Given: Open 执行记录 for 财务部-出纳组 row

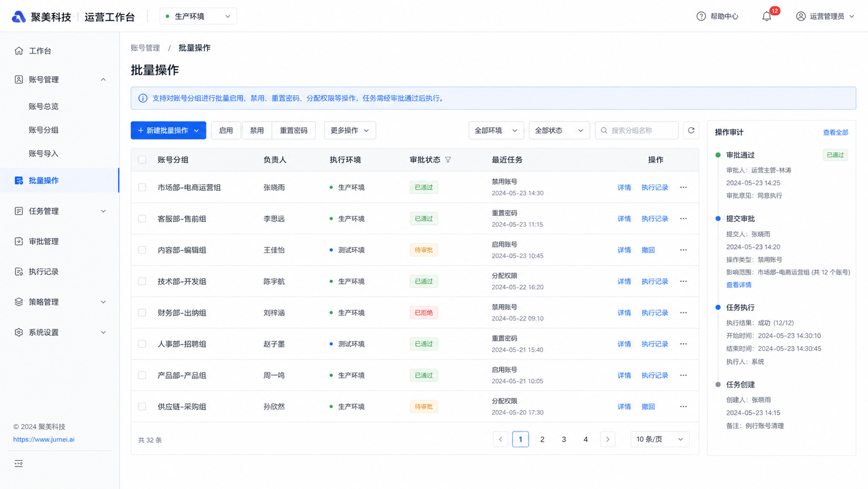Looking at the screenshot, I should click(x=655, y=313).
